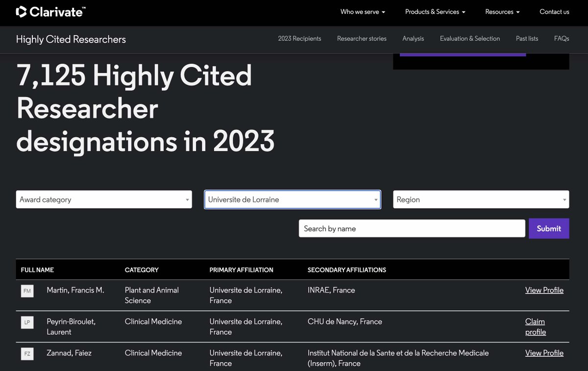The height and width of the screenshot is (371, 588).
Task: Click Clinical Medicine in Zannad's row
Action: (153, 353)
